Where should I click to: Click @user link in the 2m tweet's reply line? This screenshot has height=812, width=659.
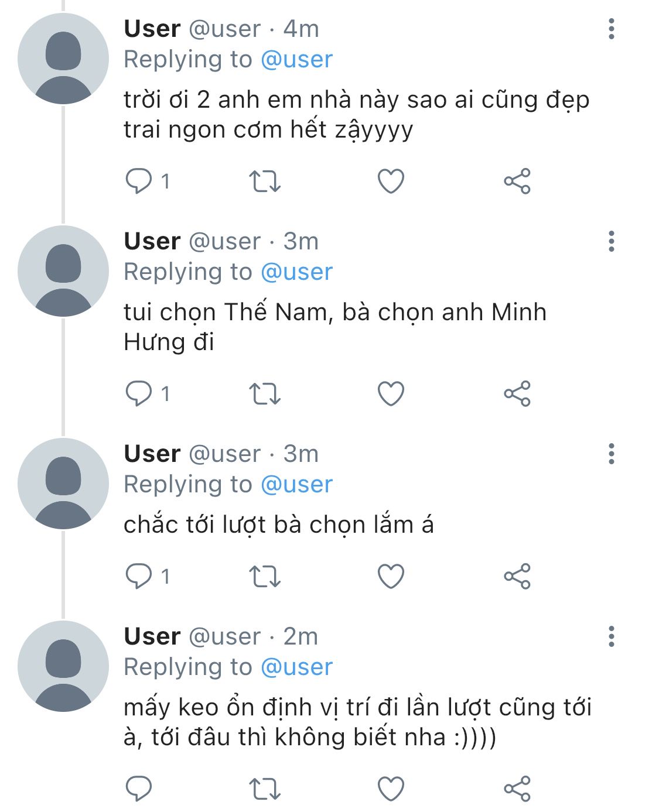click(296, 667)
